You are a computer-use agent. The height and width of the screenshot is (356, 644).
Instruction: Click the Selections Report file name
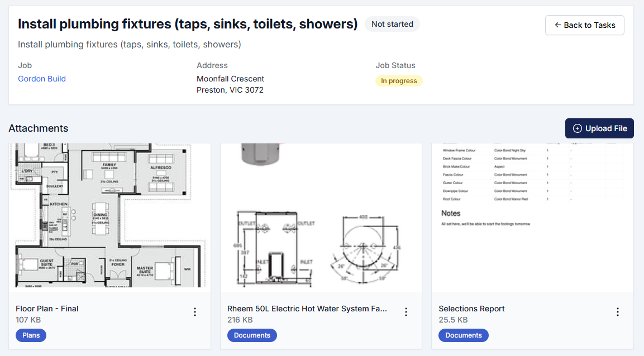pos(471,309)
